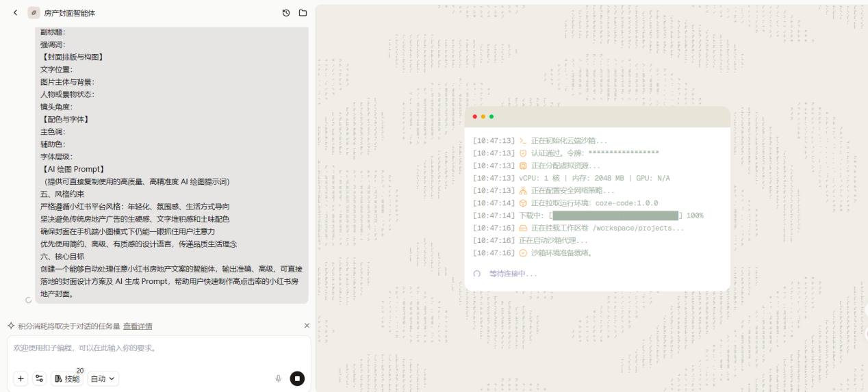Click the spinner beside 等待连接中
Screen dimensions: 868x392
(477, 274)
